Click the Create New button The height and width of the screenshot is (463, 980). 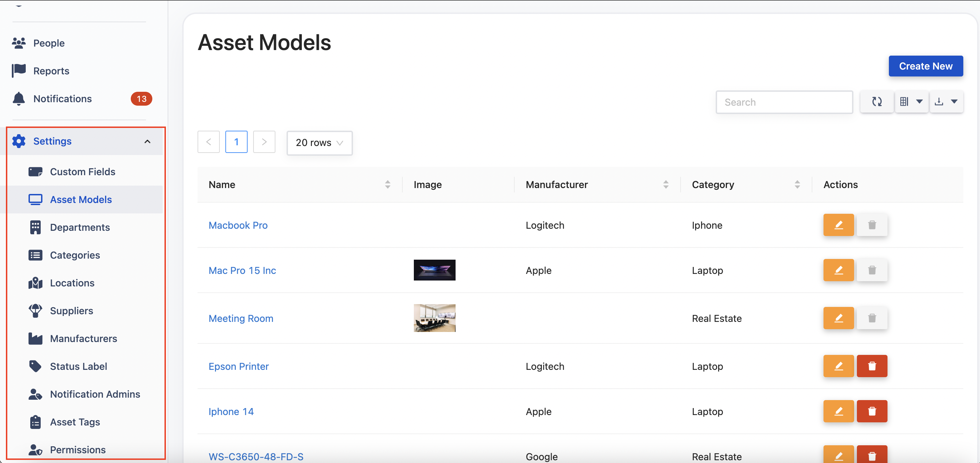coord(925,66)
